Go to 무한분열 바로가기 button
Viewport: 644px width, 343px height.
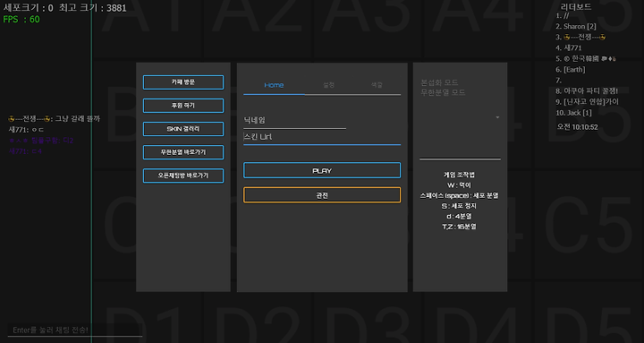pos(183,152)
